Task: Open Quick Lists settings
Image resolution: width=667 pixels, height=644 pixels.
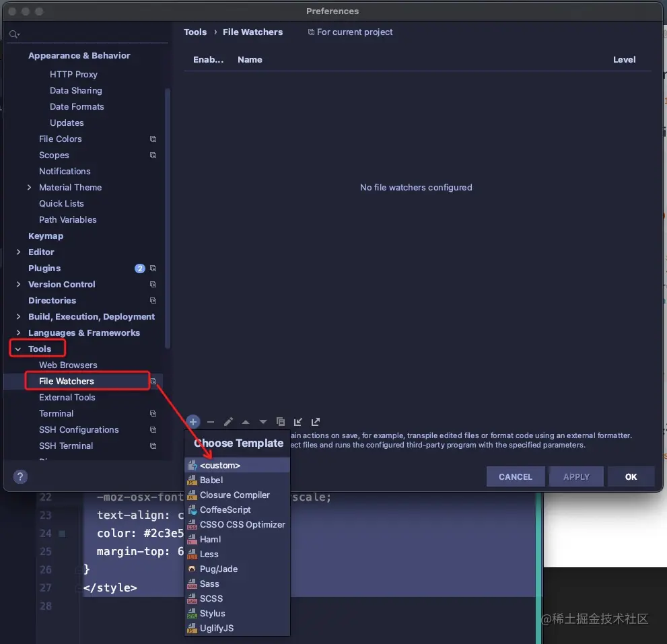Action: click(x=61, y=204)
